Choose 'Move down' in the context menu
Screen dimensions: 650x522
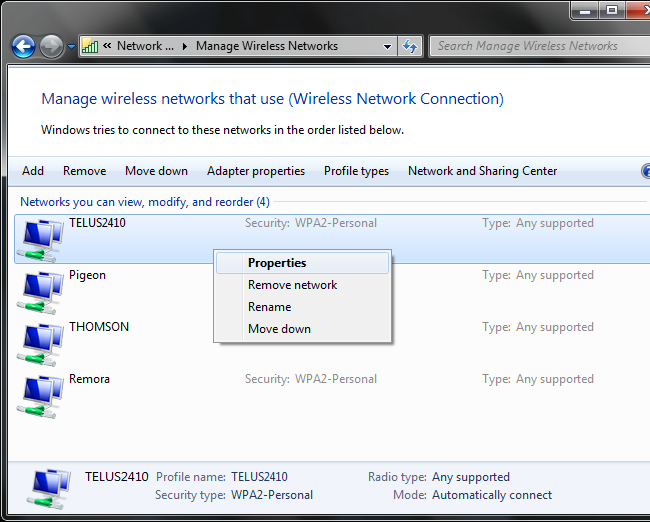pyautogui.click(x=303, y=329)
